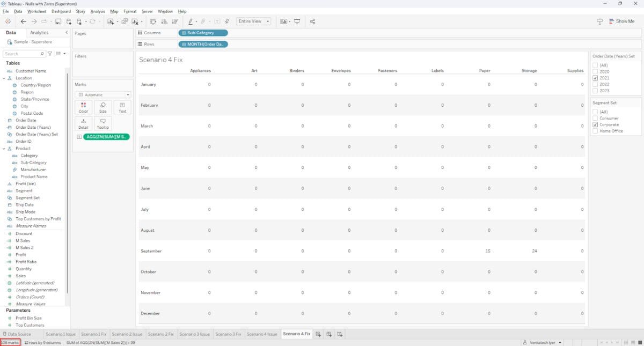
Task: Check the 2020 year checkbox
Action: 595,71
